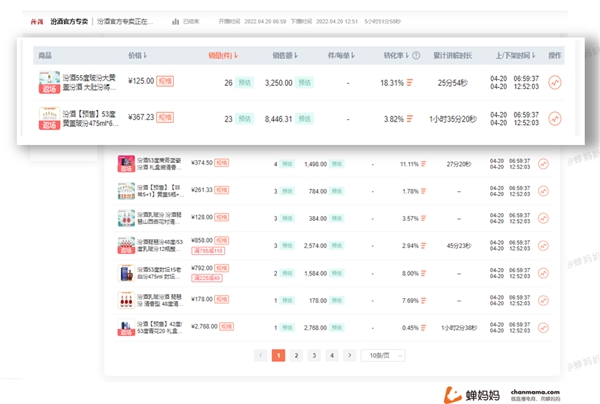Viewport: 600px width, 404px height.
Task: Open thumbnail of the ¥261.33 product
Action: pos(126,191)
